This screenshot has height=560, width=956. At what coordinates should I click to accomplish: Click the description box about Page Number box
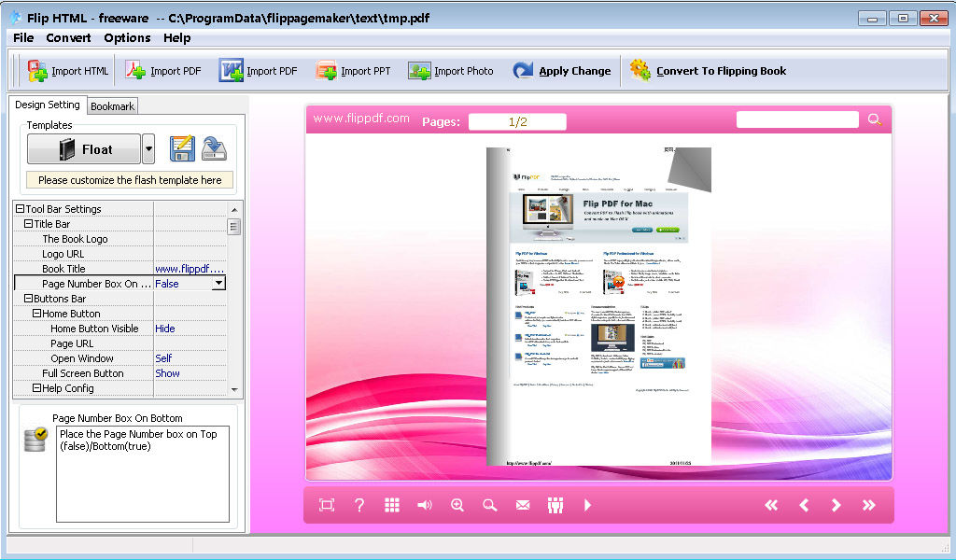pyautogui.click(x=143, y=474)
